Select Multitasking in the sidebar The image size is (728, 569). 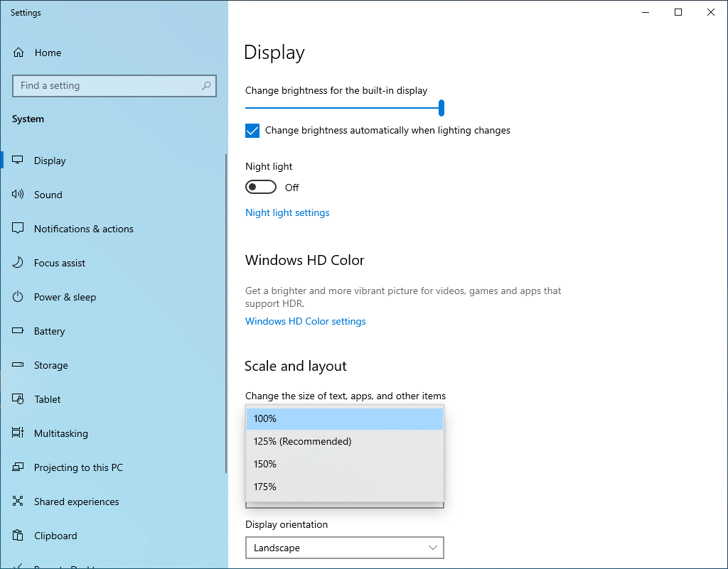point(18,433)
